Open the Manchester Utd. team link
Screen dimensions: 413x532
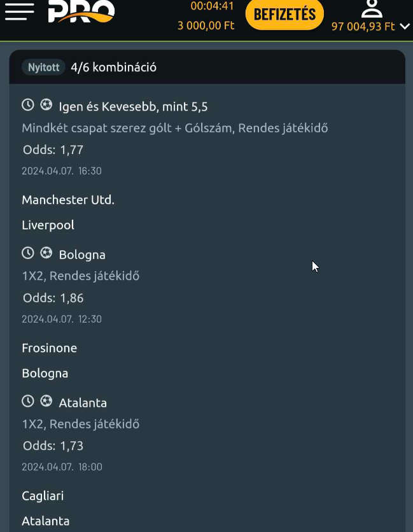68,200
